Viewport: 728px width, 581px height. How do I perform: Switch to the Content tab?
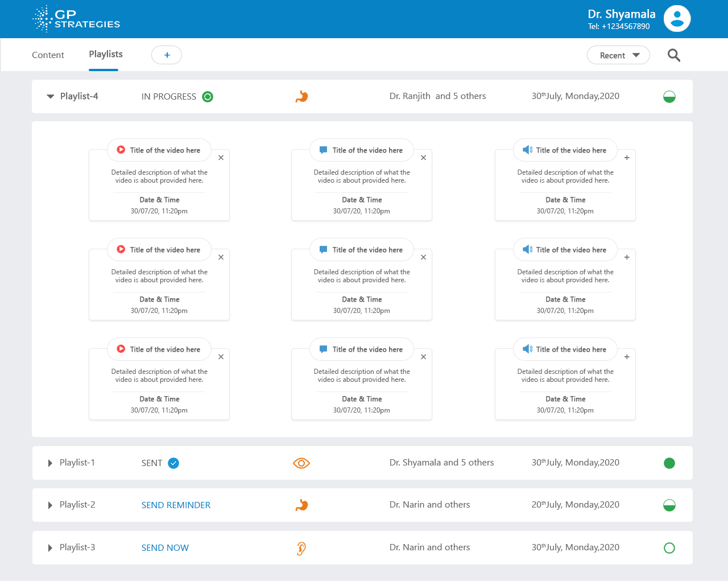pyautogui.click(x=48, y=55)
